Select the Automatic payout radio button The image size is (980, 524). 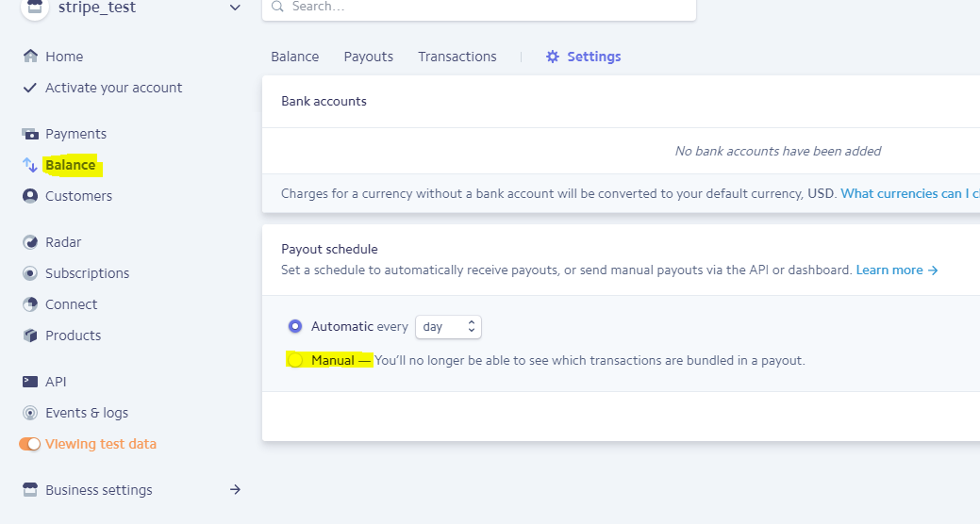tap(295, 326)
